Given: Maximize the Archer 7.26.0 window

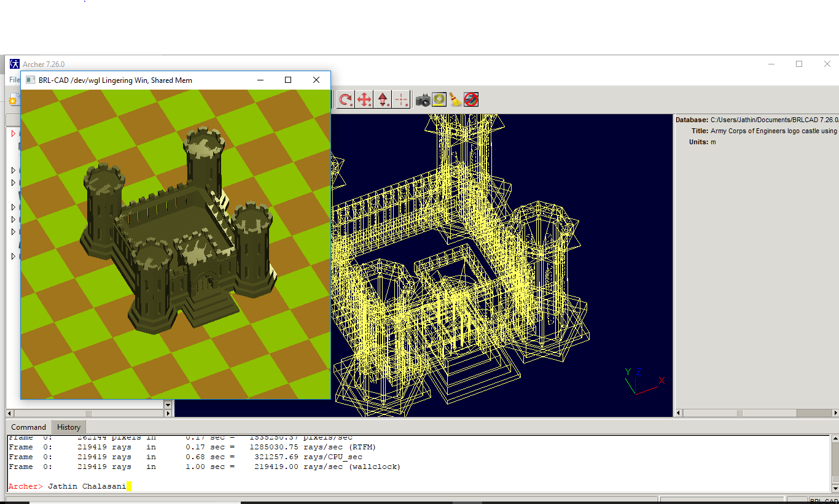Looking at the screenshot, I should tap(799, 64).
